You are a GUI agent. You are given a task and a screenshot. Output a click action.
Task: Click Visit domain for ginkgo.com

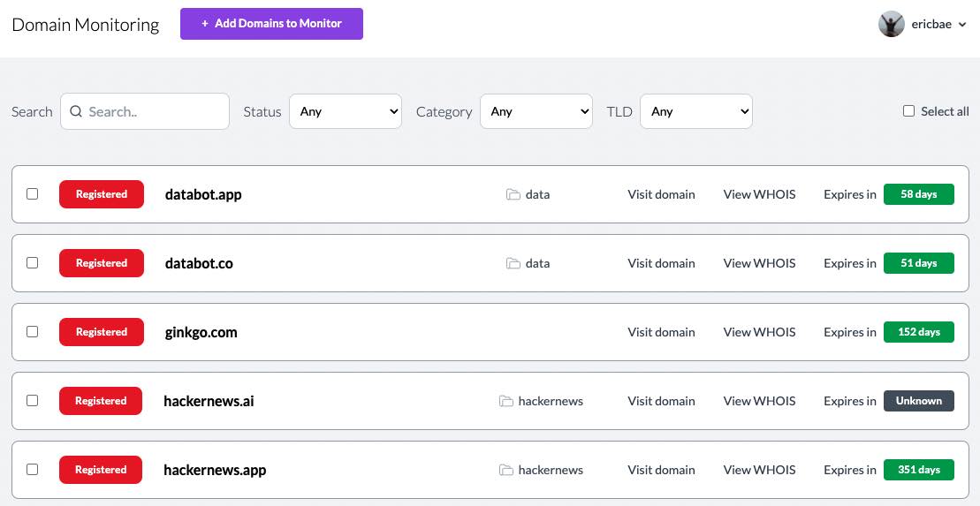661,332
